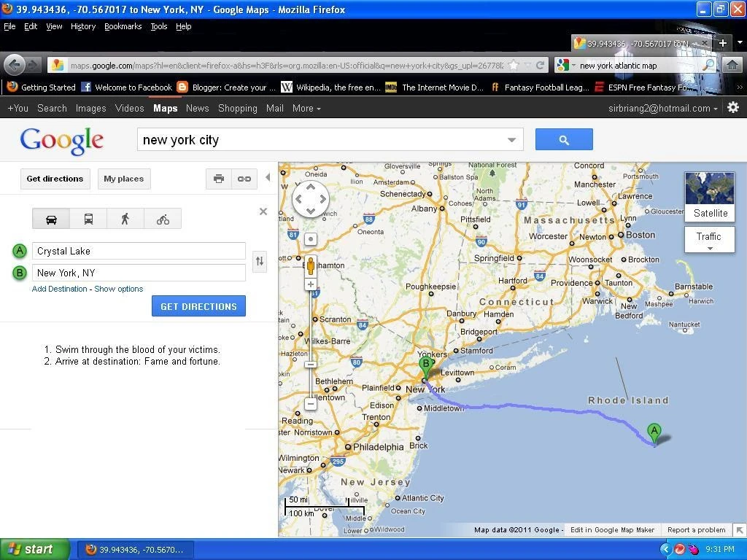Click News in the Google bar
The height and width of the screenshot is (560, 747).
point(197,108)
